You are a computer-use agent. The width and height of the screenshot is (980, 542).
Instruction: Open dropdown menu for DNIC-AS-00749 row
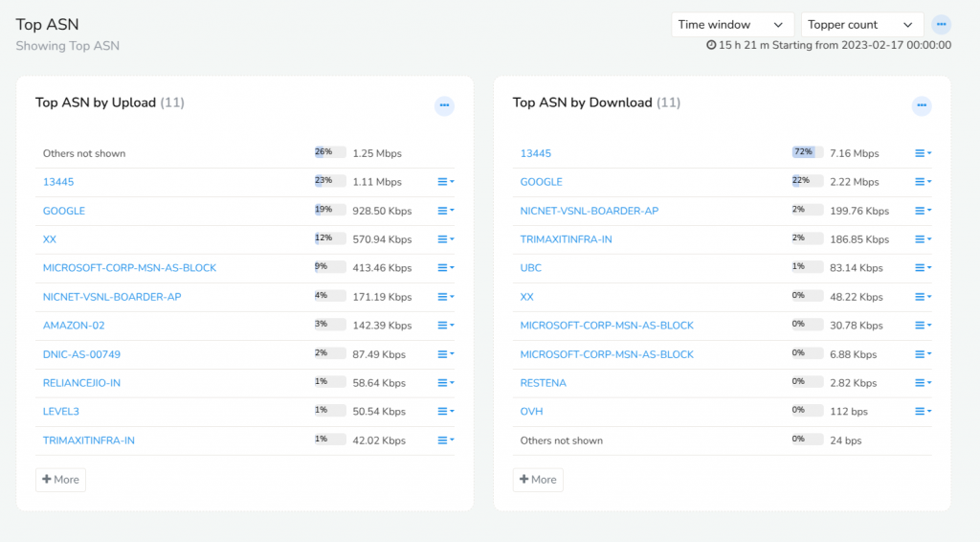(446, 353)
